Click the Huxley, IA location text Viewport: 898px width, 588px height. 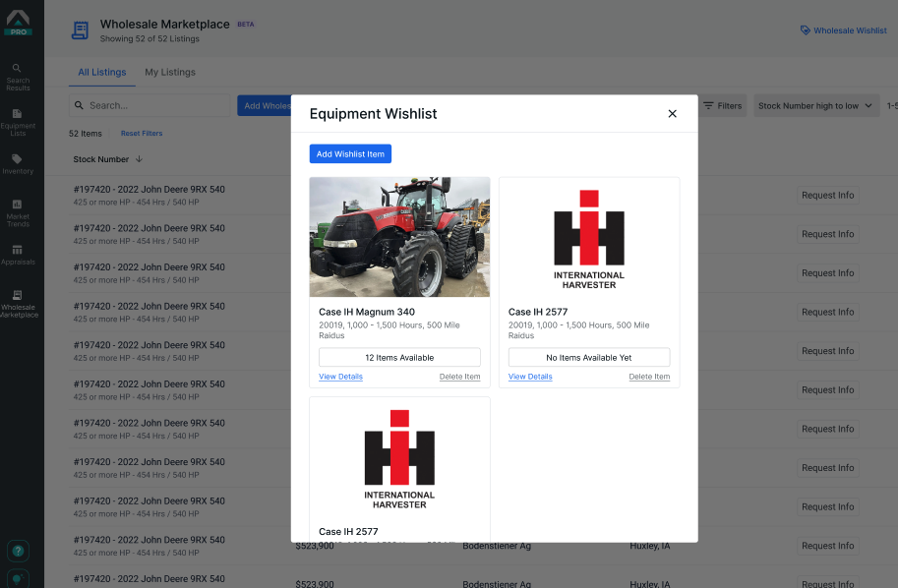(650, 546)
